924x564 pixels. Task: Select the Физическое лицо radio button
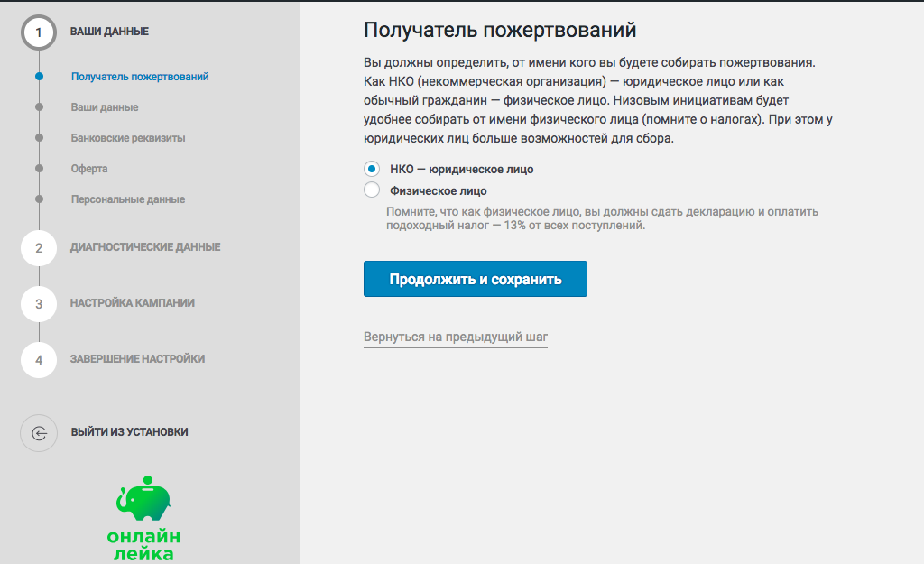tap(372, 190)
